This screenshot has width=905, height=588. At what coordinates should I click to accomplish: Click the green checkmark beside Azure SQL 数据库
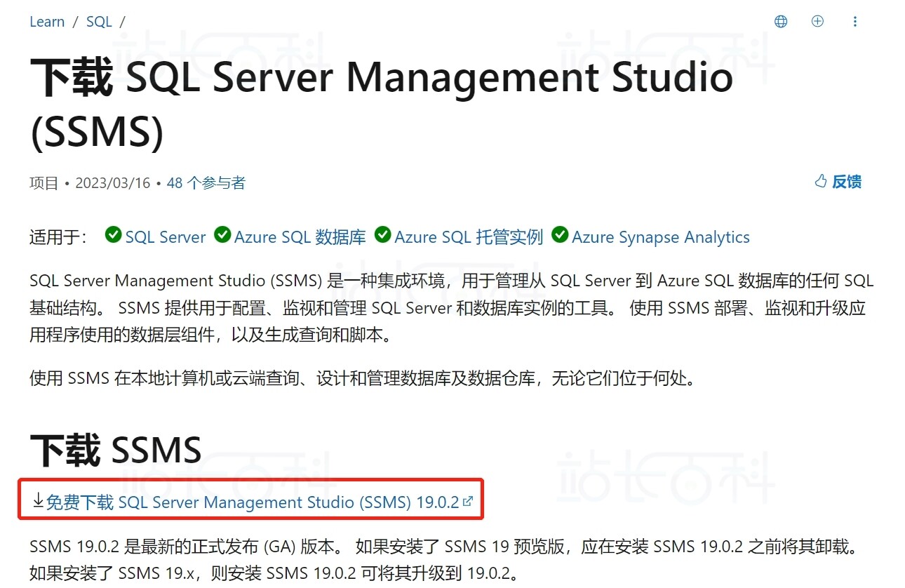[x=222, y=234]
